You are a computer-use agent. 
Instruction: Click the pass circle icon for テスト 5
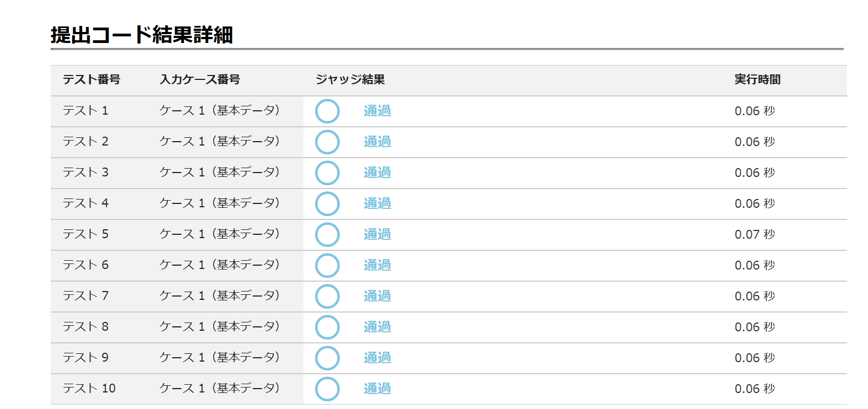327,234
